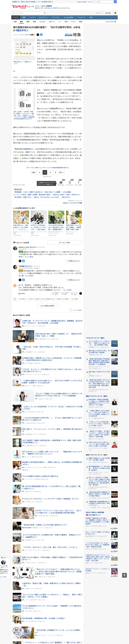Open the settings gear in the header
The image size is (129, 644).
click(115, 13)
